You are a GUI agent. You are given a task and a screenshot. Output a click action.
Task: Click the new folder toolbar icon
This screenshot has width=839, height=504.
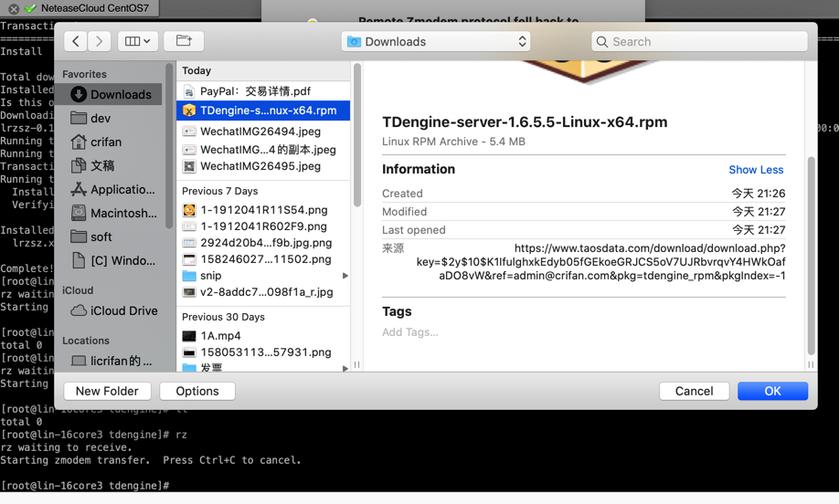(x=184, y=41)
